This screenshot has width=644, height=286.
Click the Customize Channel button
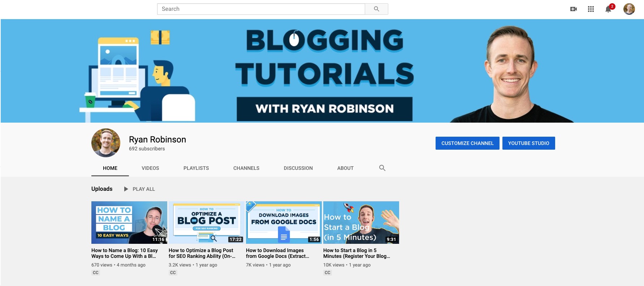[467, 143]
